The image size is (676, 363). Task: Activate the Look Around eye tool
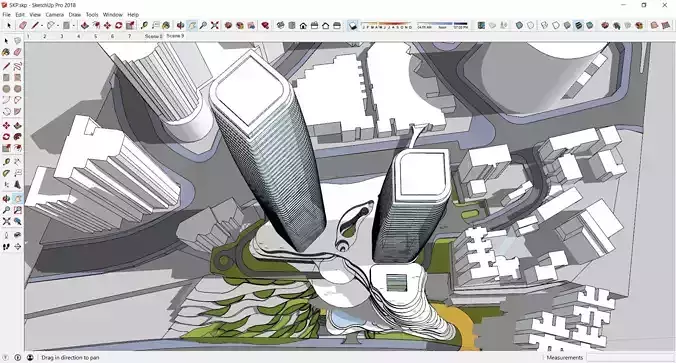(17, 235)
